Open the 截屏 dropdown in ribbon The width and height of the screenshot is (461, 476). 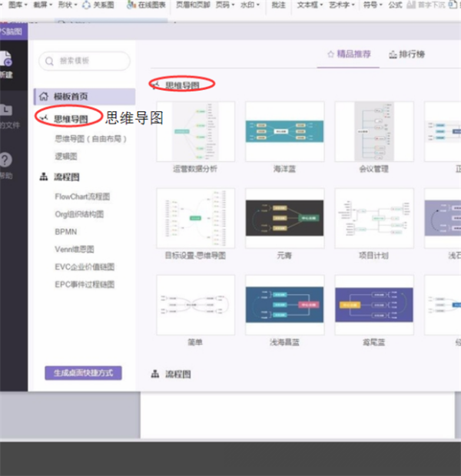pos(42,5)
